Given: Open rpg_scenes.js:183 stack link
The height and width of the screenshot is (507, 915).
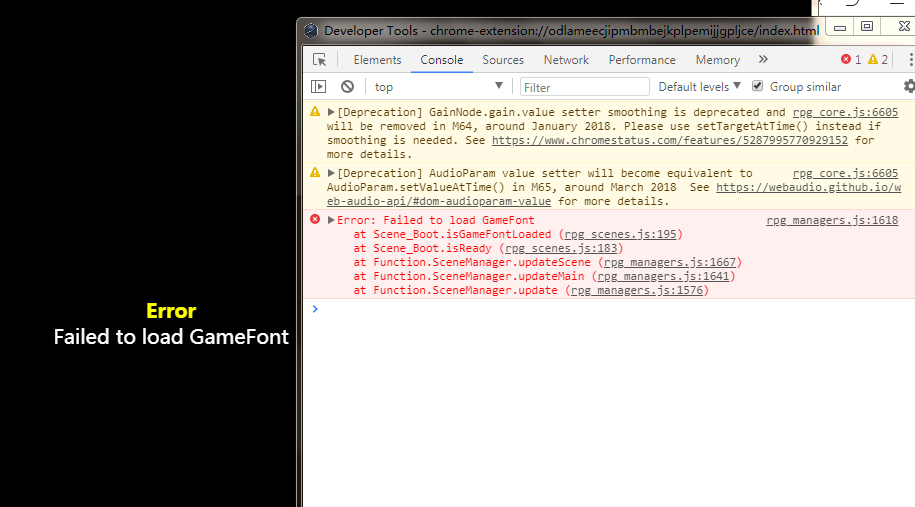Looking at the screenshot, I should (561, 249).
